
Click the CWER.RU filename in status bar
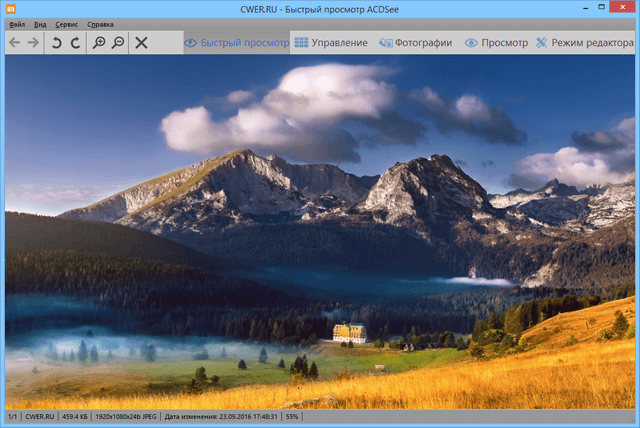tap(39, 415)
